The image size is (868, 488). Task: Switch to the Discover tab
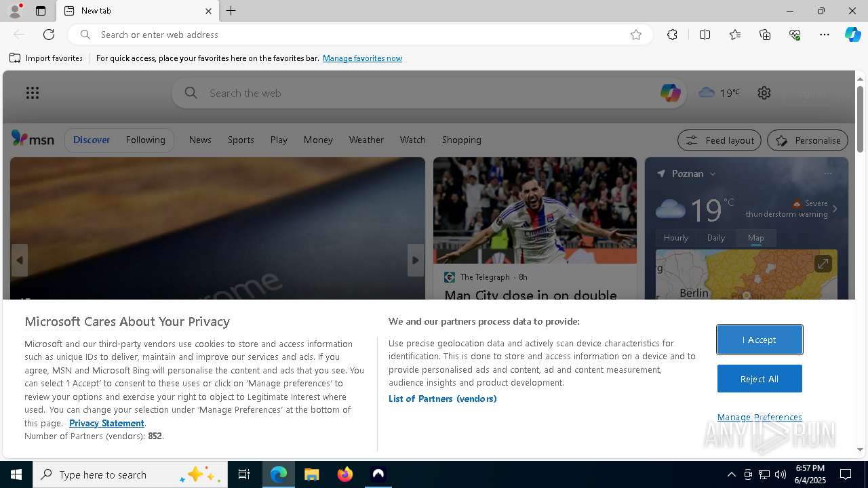(92, 140)
